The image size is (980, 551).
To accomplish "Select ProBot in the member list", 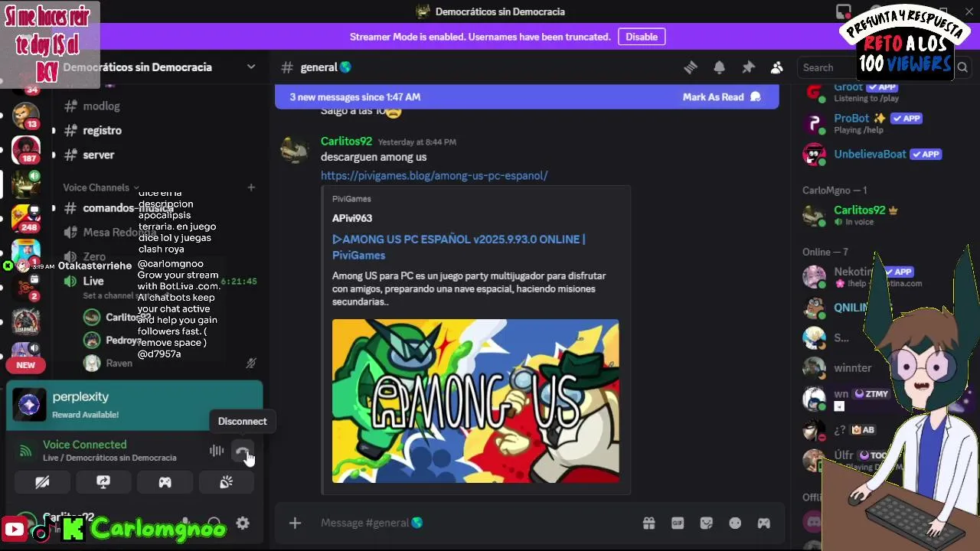I will 880,123.
